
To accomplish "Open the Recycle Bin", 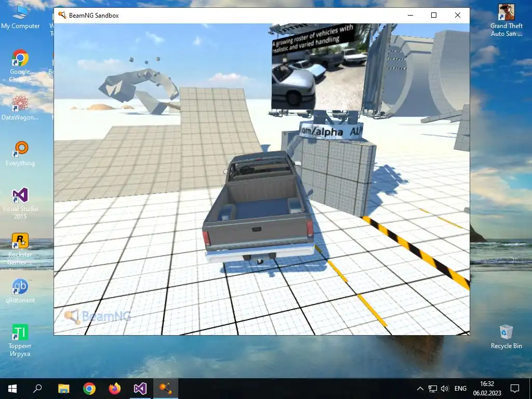I will [506, 337].
